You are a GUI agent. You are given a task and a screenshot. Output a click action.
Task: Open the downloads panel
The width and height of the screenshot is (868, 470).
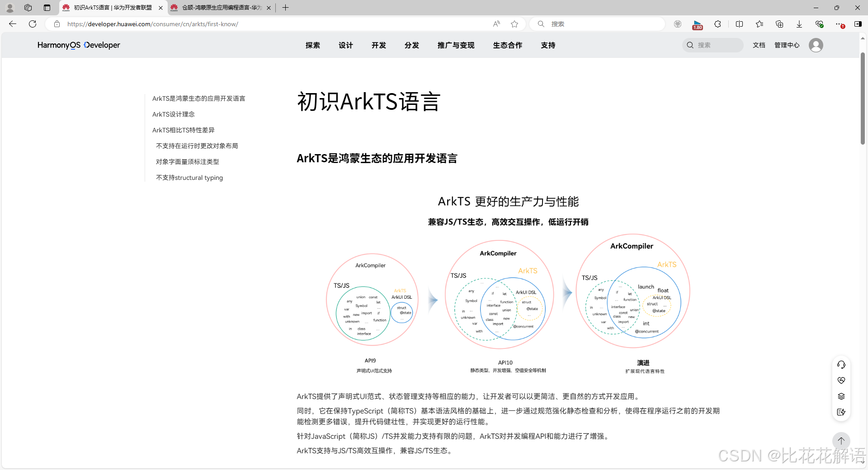pyautogui.click(x=799, y=24)
